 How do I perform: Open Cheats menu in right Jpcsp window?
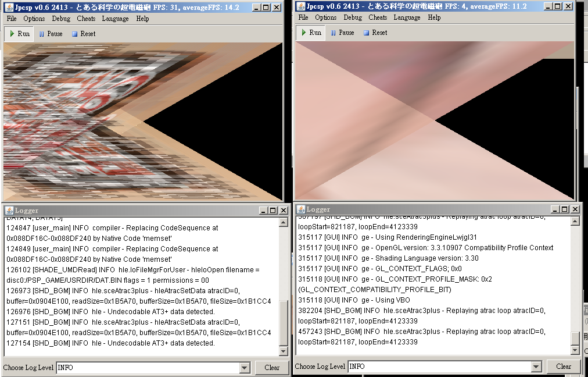pos(378,17)
